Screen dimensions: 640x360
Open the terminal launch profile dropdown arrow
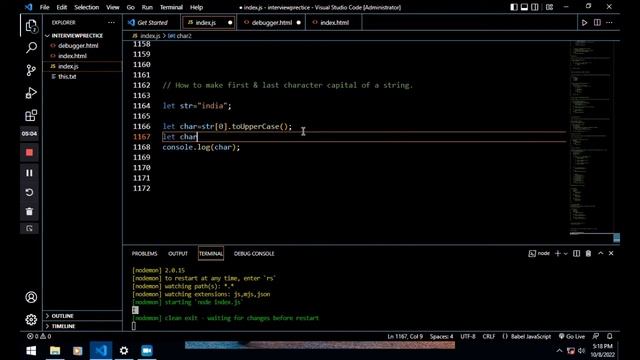(x=565, y=253)
